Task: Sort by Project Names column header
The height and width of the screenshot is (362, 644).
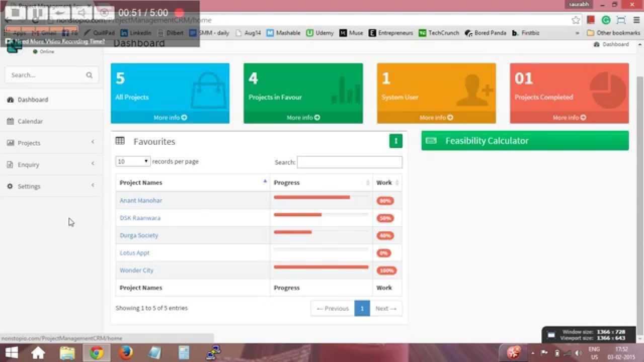Action: [x=193, y=183]
